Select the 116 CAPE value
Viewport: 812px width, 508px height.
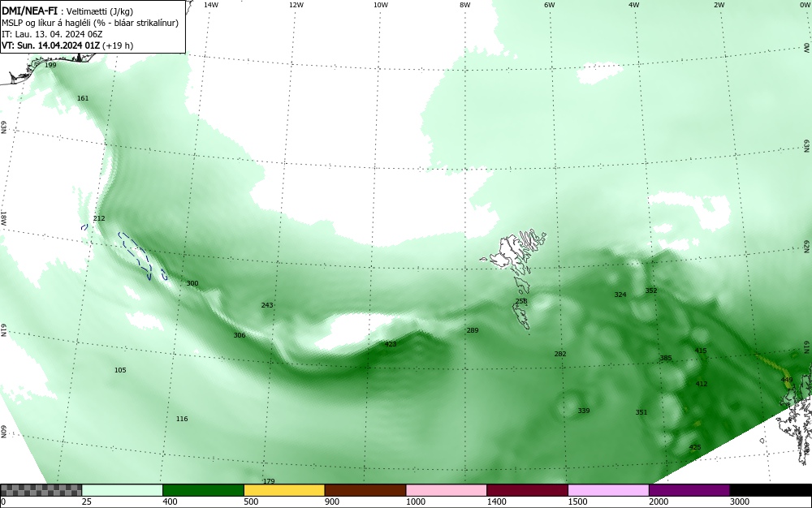(x=182, y=419)
